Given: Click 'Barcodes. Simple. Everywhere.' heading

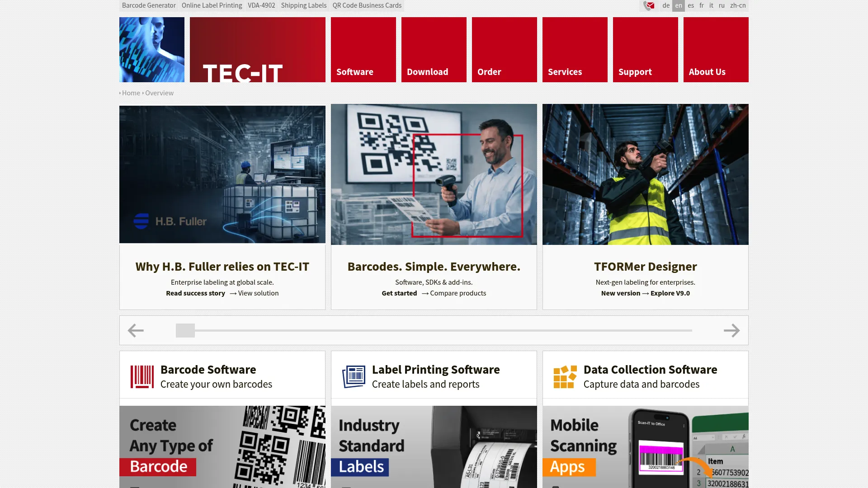Looking at the screenshot, I should [434, 267].
